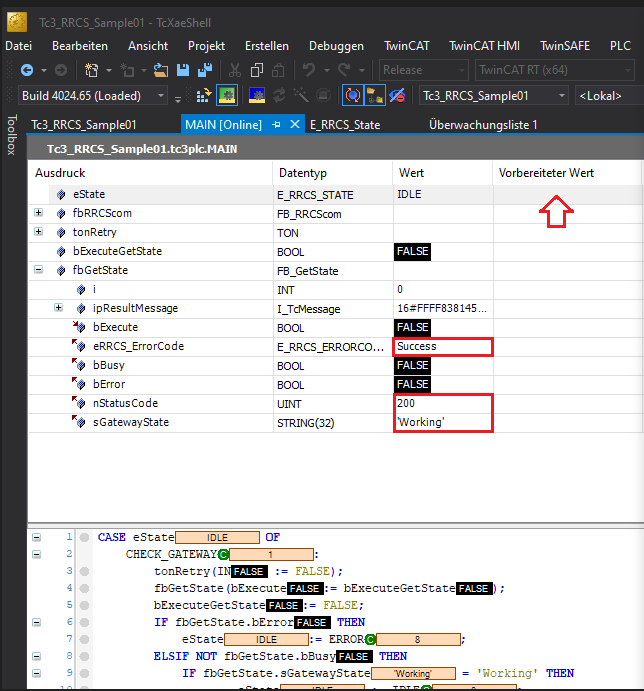
Task: Click the Save All icon
Action: 205,70
